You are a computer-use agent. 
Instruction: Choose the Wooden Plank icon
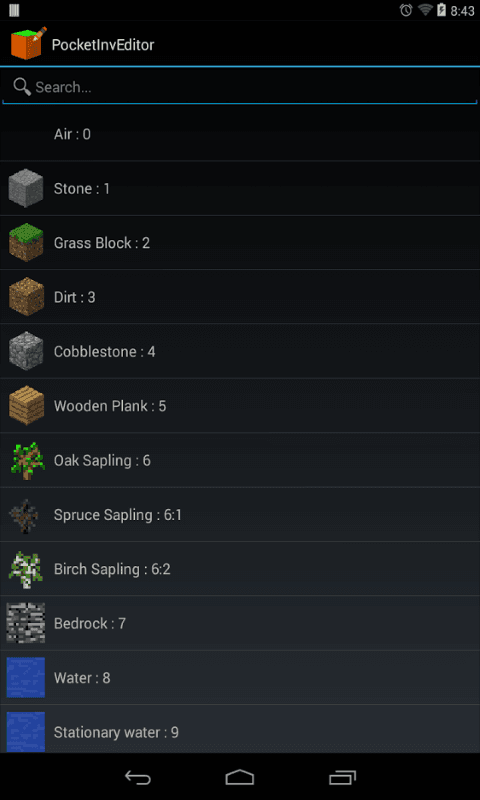[26, 406]
